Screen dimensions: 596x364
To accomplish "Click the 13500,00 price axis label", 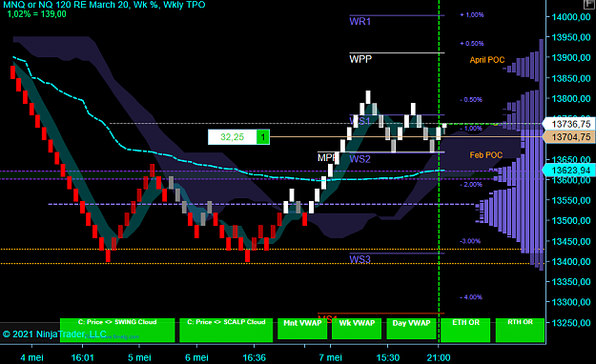I will click(571, 221).
